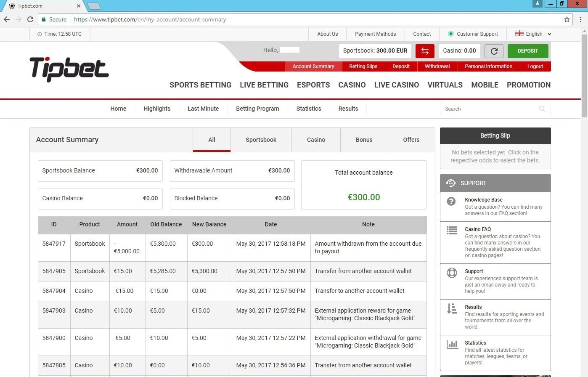This screenshot has width=588, height=377.
Task: Click the -€5,000.00 amount cell
Action: click(x=127, y=247)
